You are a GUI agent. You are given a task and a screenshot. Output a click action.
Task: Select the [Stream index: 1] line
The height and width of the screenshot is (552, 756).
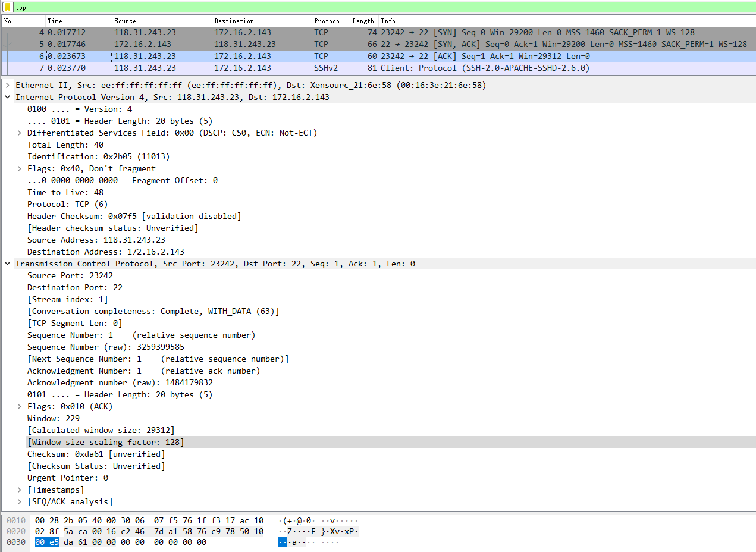pos(68,299)
